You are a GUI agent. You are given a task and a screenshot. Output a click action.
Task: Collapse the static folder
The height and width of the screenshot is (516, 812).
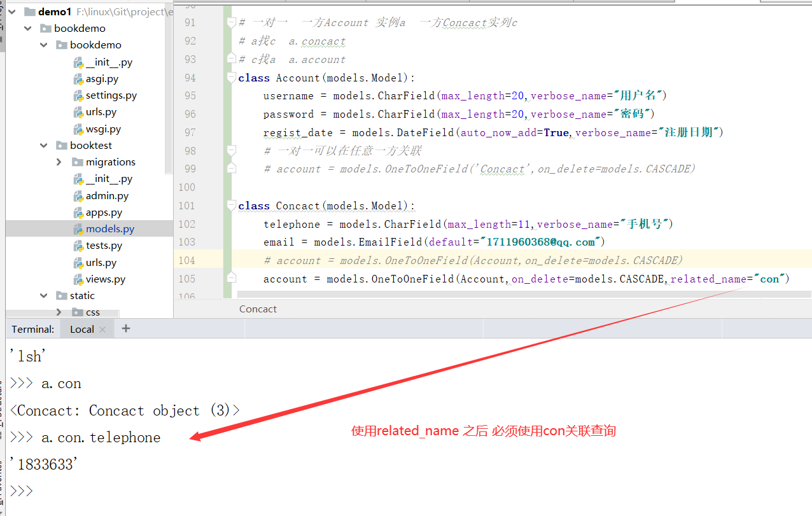44,295
